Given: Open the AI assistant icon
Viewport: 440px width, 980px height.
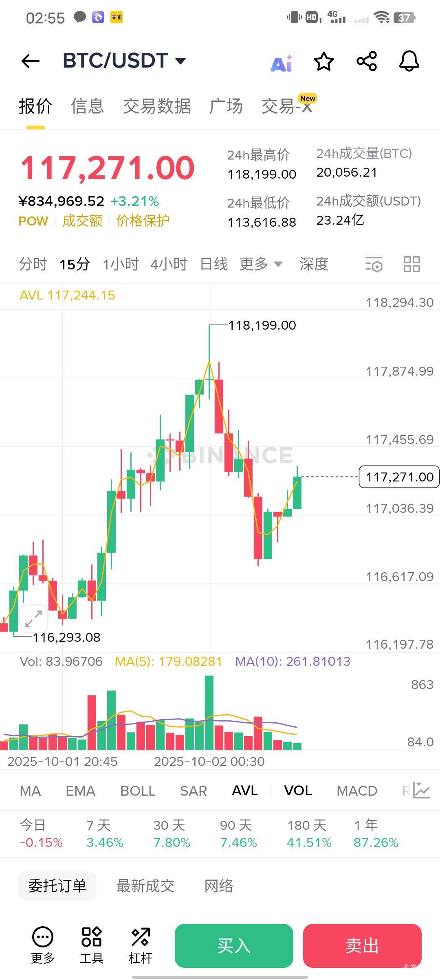Looking at the screenshot, I should pyautogui.click(x=282, y=63).
